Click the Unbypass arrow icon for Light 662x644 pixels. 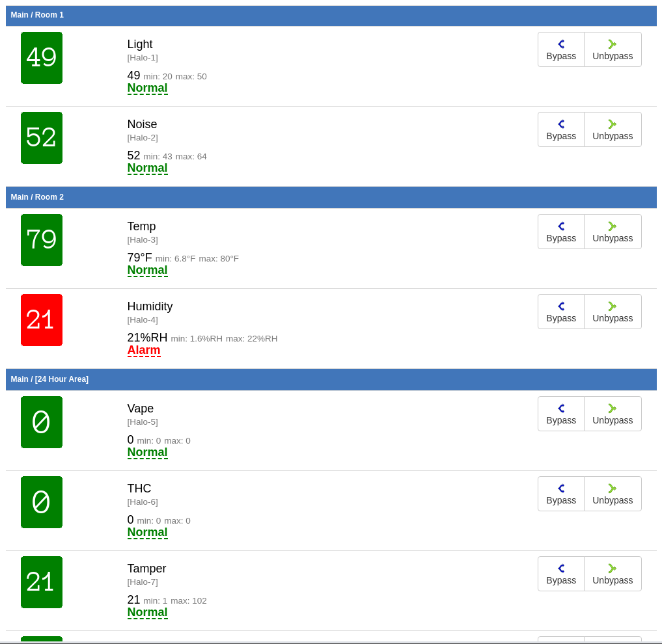point(612,44)
